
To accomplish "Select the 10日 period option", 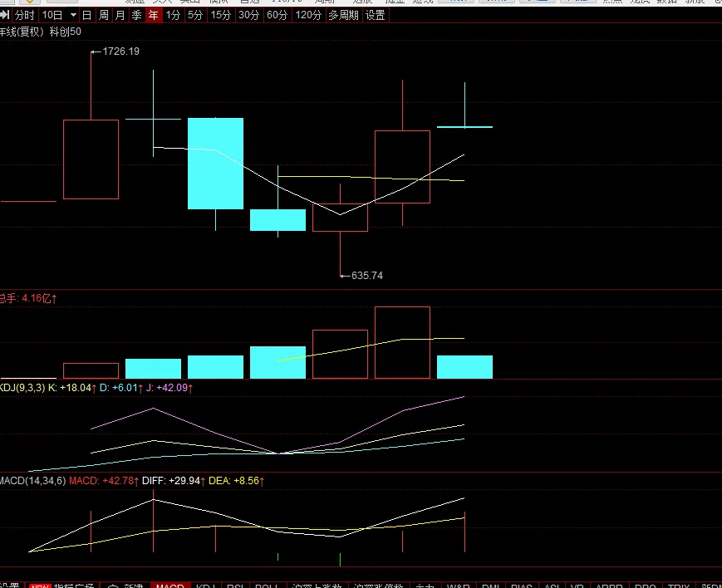I will [52, 15].
